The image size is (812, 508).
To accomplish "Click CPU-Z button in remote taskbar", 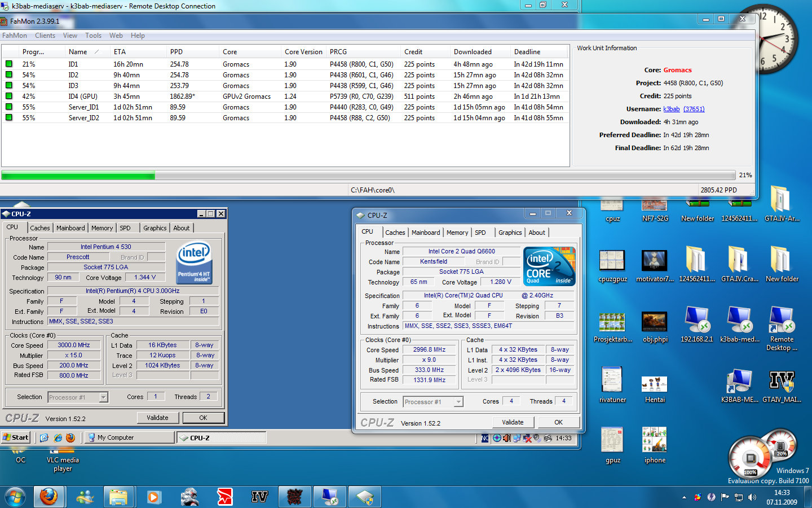I will click(221, 437).
